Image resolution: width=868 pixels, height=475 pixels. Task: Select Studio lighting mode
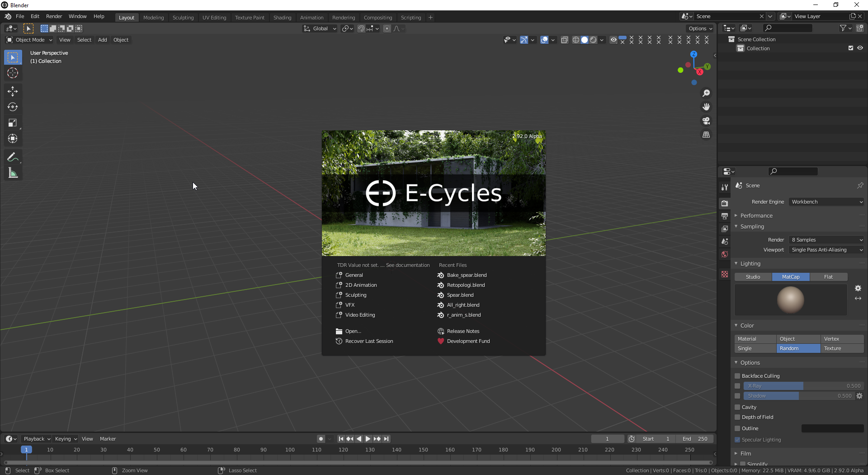point(753,277)
